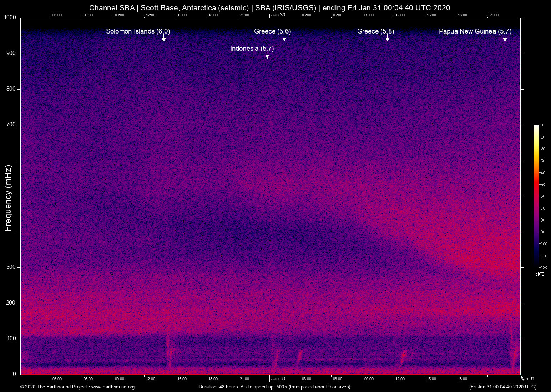Click the 12:00 tick label on bottom axis

[151, 379]
